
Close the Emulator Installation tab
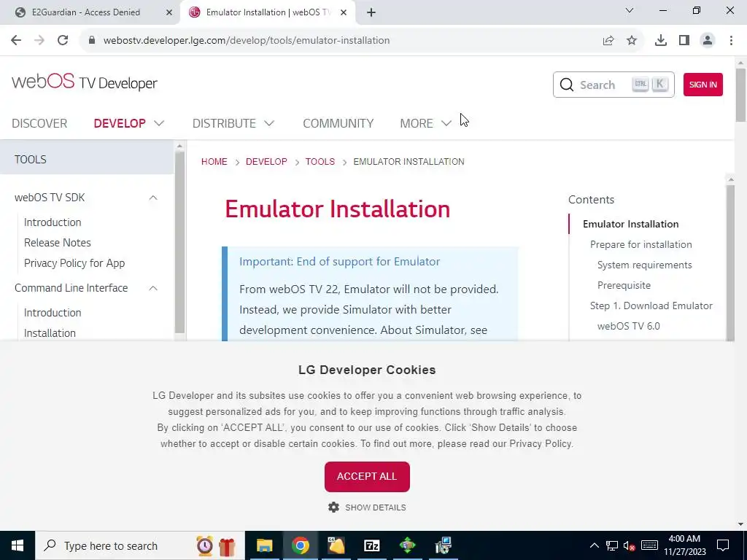[344, 12]
